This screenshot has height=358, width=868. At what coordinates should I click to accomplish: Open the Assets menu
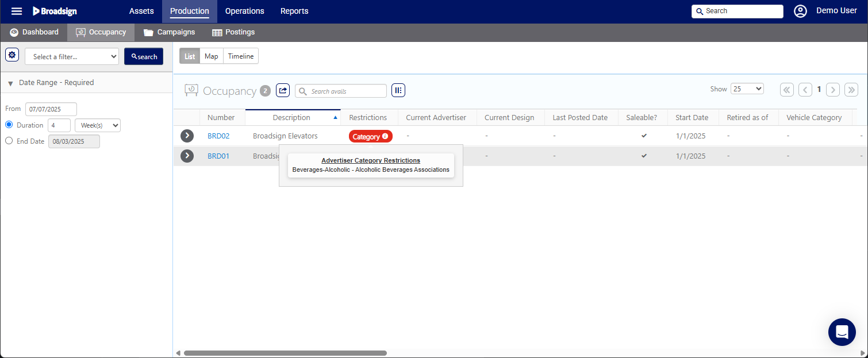(x=141, y=11)
